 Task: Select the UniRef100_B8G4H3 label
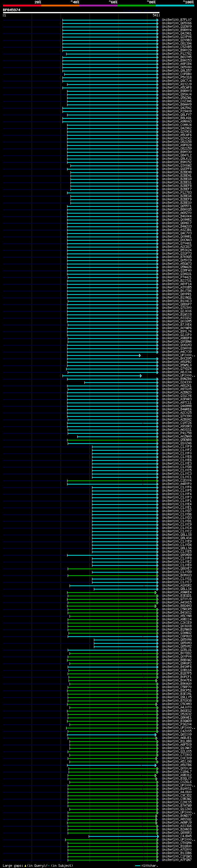176,606
